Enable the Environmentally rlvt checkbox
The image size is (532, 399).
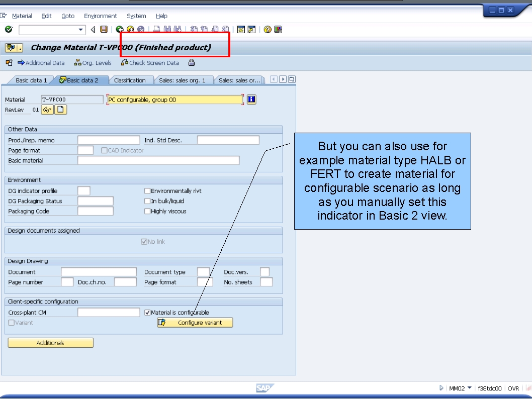[147, 190]
